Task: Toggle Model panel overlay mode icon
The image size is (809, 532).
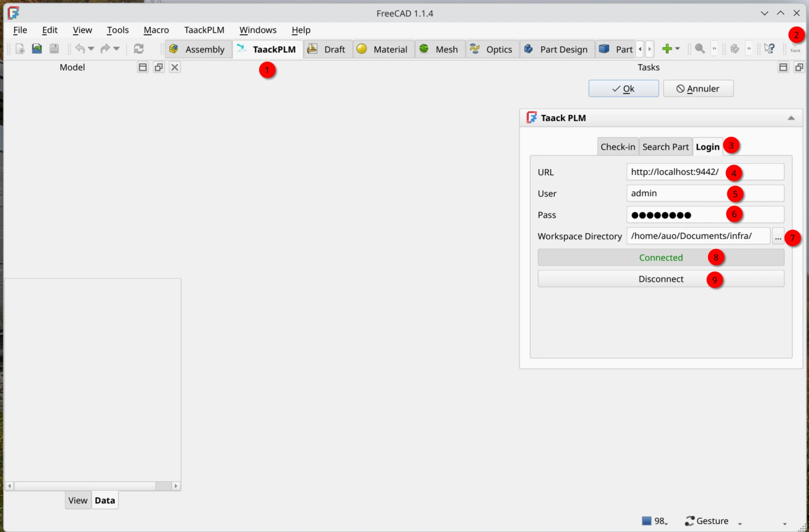Action: coord(143,67)
